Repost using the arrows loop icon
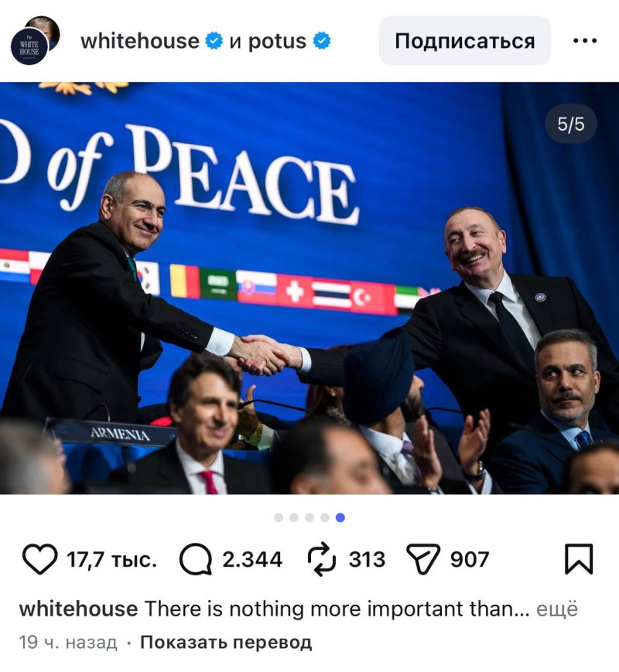The width and height of the screenshot is (619, 672). (322, 559)
